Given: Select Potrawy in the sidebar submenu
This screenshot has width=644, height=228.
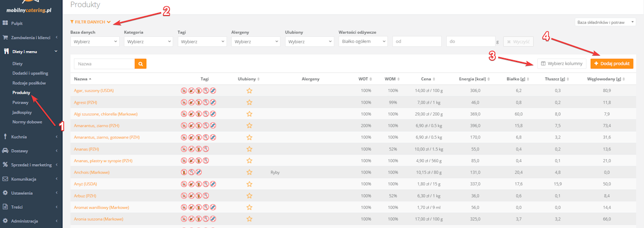Looking at the screenshot, I should pyautogui.click(x=21, y=103).
